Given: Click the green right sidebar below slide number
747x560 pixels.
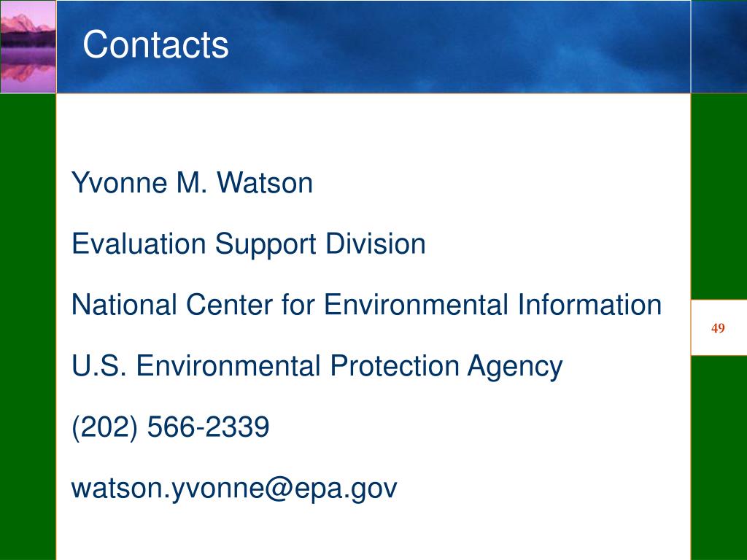Looking at the screenshot, I should pos(719,458).
